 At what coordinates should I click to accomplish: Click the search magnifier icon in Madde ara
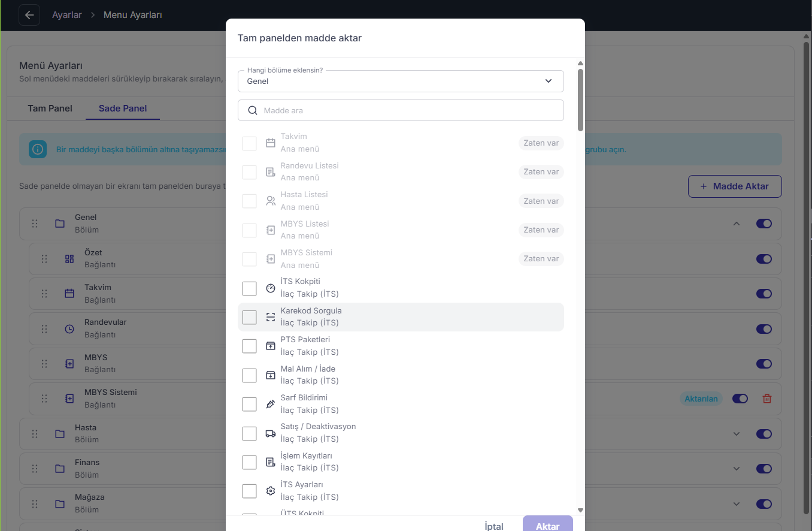(253, 110)
